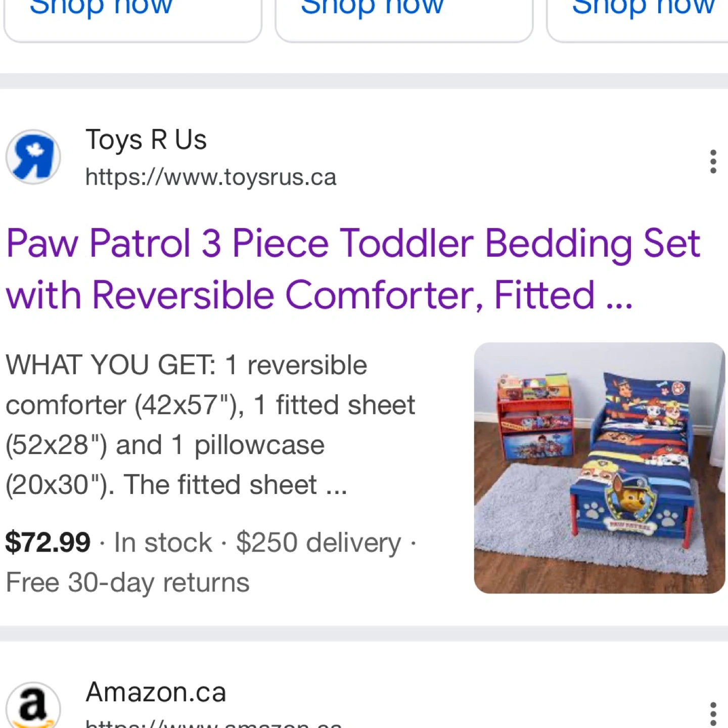Viewport: 728px width, 728px height.
Task: Open the Amazon.ca result three-dot menu
Action: 713,713
